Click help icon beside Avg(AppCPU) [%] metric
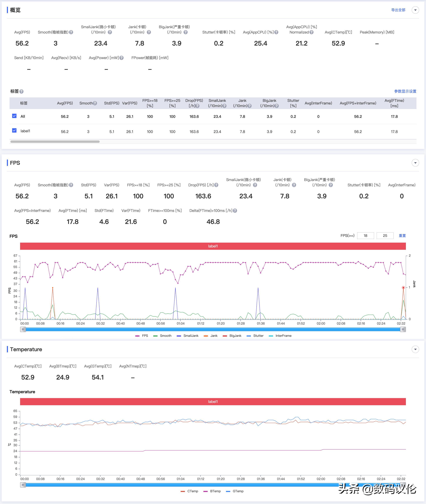426x504 pixels. tap(276, 32)
